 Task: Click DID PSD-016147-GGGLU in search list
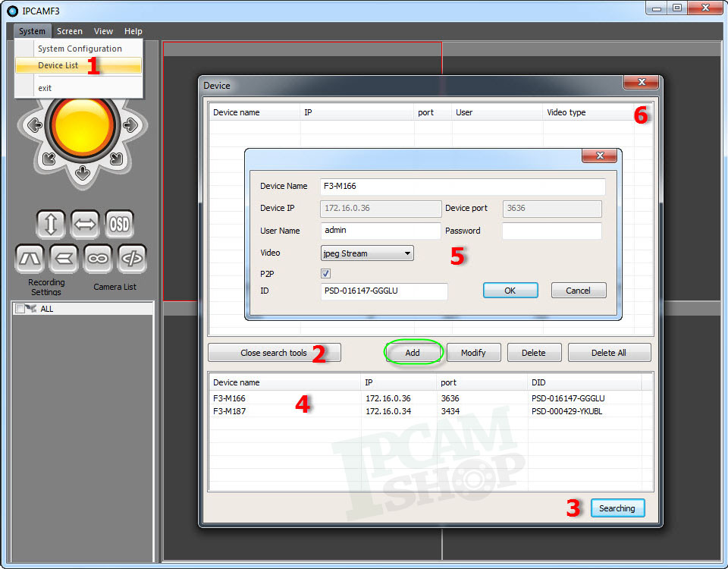point(568,398)
